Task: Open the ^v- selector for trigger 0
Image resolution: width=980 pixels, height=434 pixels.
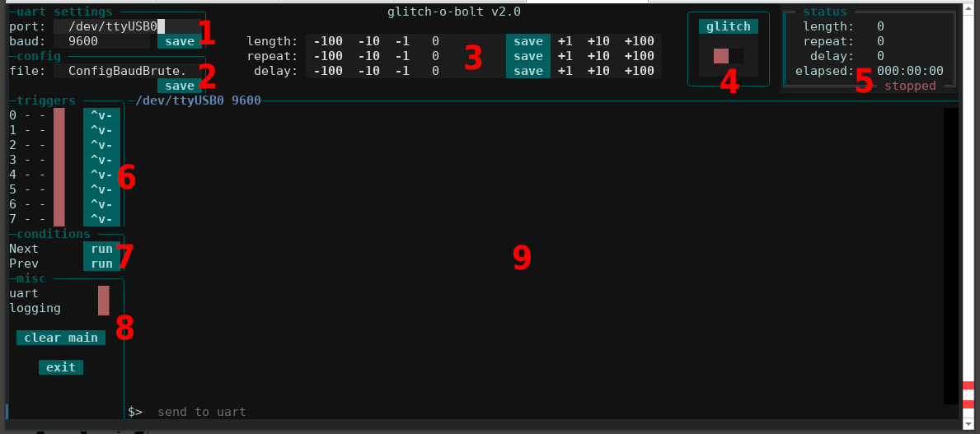Action: point(101,115)
